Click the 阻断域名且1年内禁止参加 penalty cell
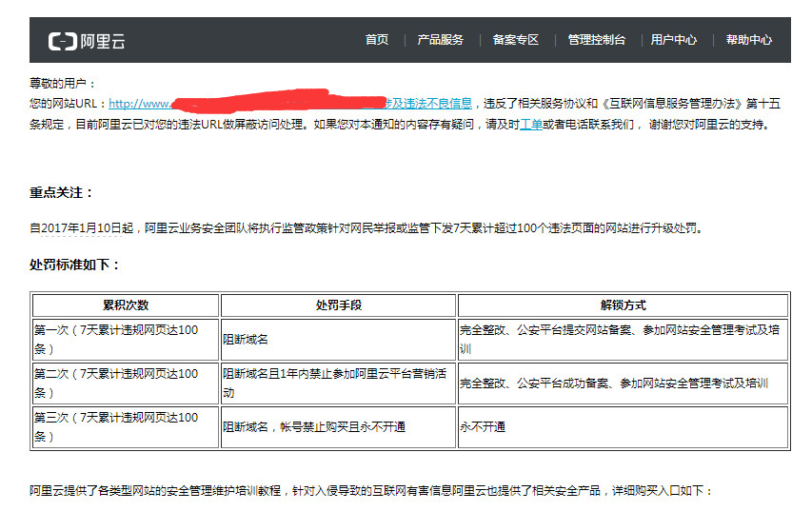The width and height of the screenshot is (812, 531). tap(338, 383)
